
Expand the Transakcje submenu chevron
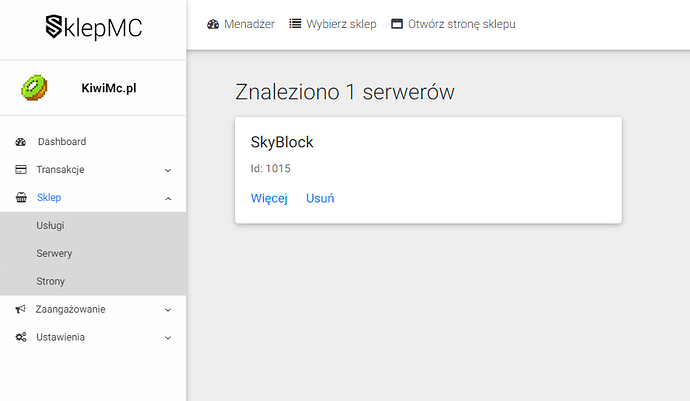[167, 170]
